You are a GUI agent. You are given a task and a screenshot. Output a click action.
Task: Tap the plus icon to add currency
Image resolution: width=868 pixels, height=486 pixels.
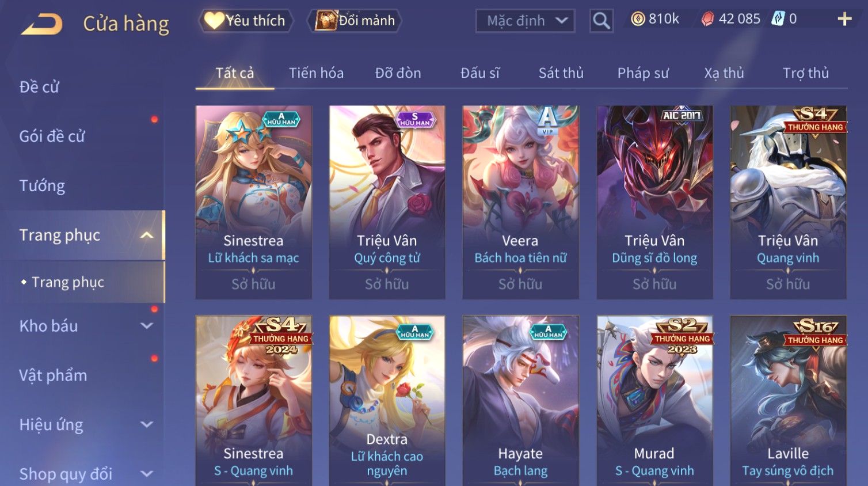point(844,19)
